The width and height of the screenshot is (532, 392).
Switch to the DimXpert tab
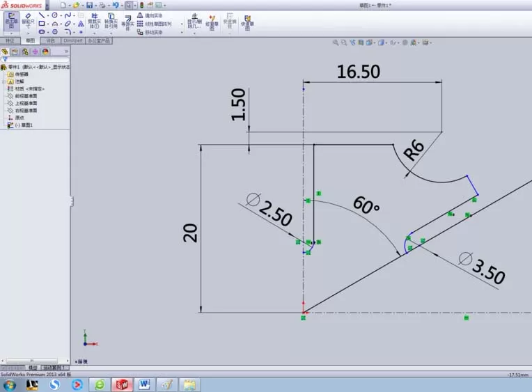73,40
